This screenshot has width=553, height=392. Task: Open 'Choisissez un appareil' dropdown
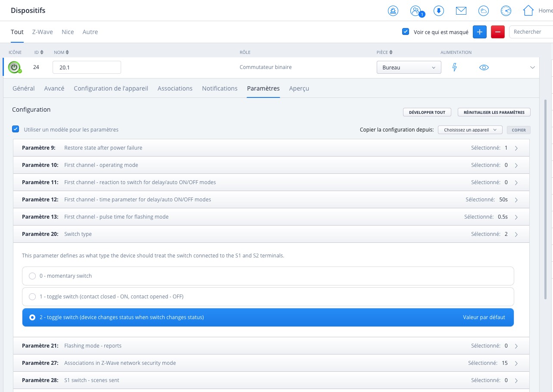pyautogui.click(x=470, y=130)
